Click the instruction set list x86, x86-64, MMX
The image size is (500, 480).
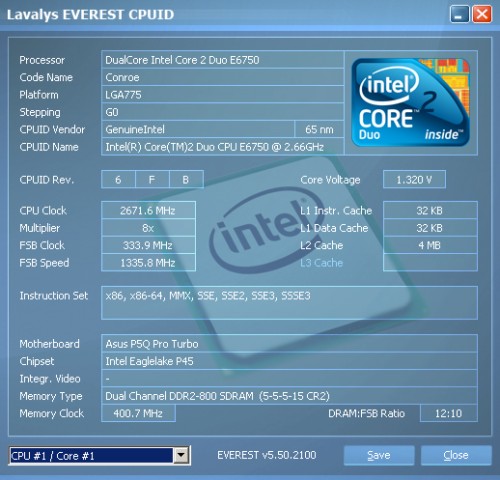coord(289,303)
